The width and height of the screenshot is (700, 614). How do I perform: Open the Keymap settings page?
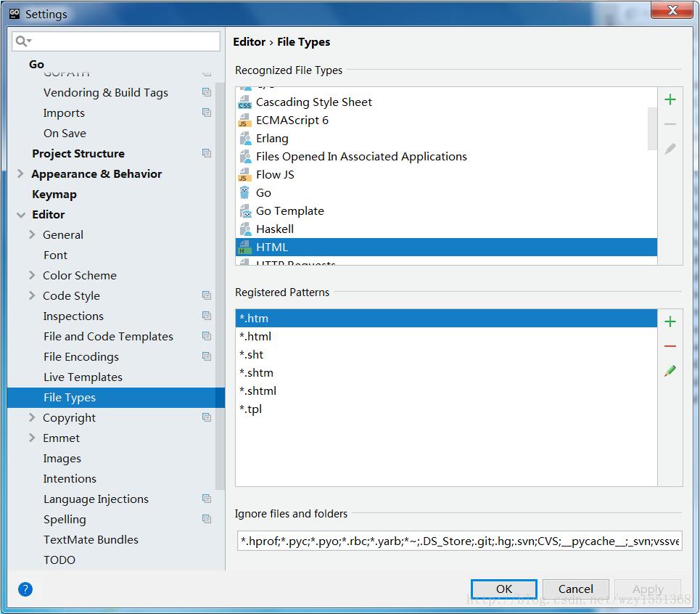tap(54, 195)
